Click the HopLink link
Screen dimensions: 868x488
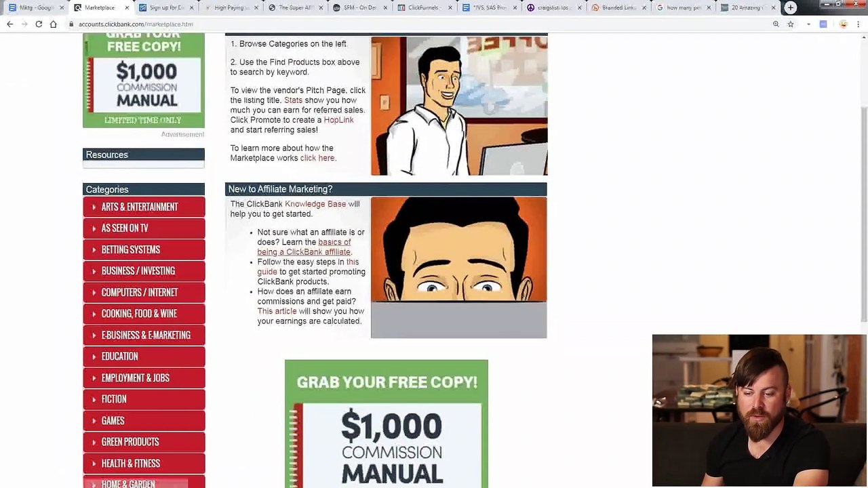(x=338, y=120)
